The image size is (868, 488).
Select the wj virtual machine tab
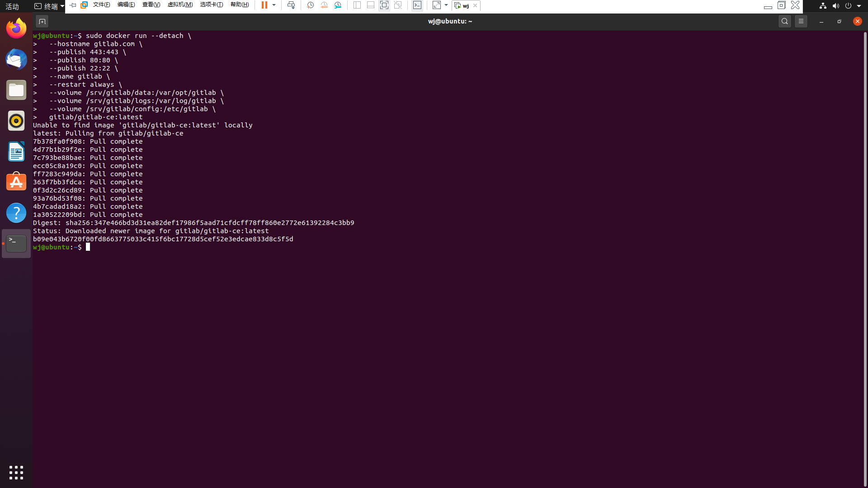[x=462, y=5]
